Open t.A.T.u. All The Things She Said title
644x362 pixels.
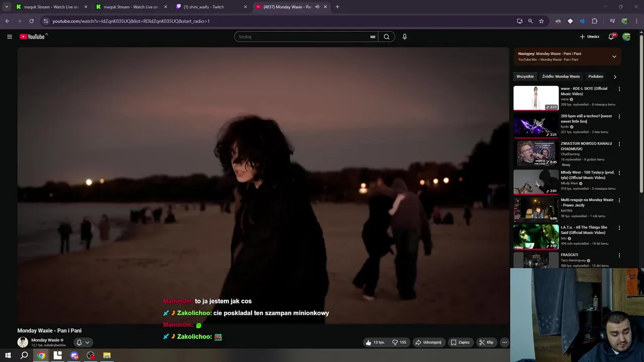click(x=584, y=230)
